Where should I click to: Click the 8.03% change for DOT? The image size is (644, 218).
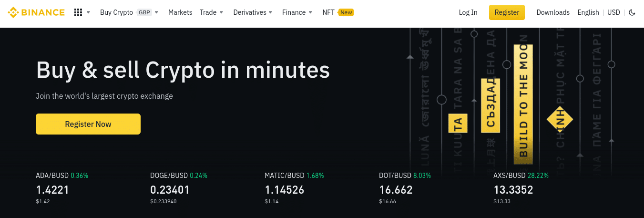pos(422,176)
